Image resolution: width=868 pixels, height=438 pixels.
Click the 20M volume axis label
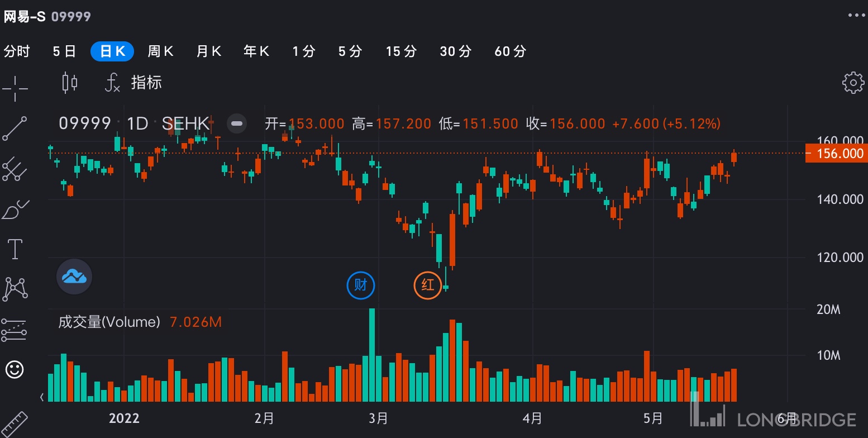pos(828,310)
